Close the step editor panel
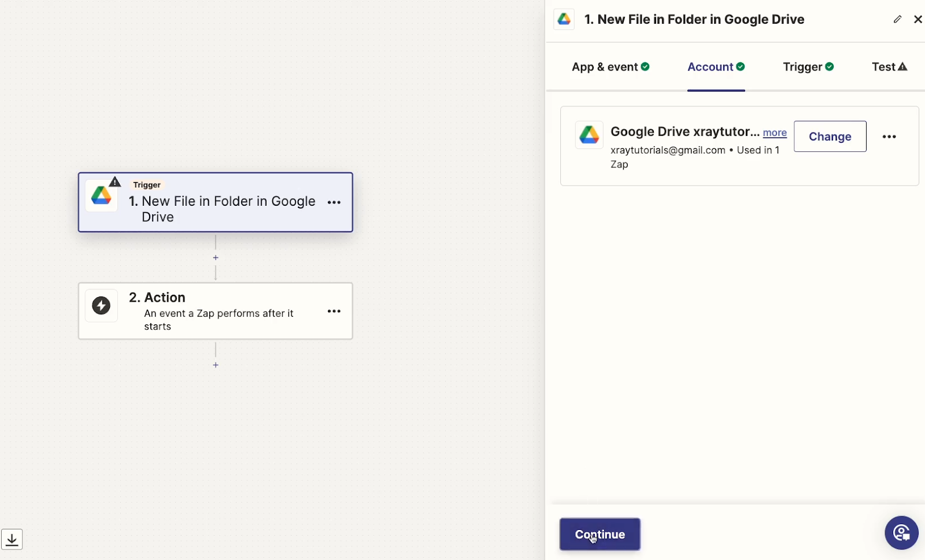 click(918, 19)
